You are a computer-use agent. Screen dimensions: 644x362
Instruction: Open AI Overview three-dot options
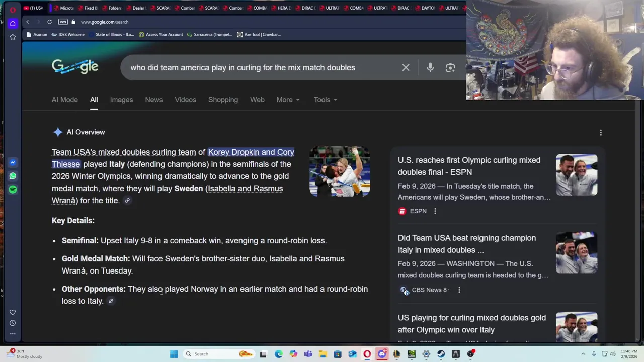pos(600,133)
